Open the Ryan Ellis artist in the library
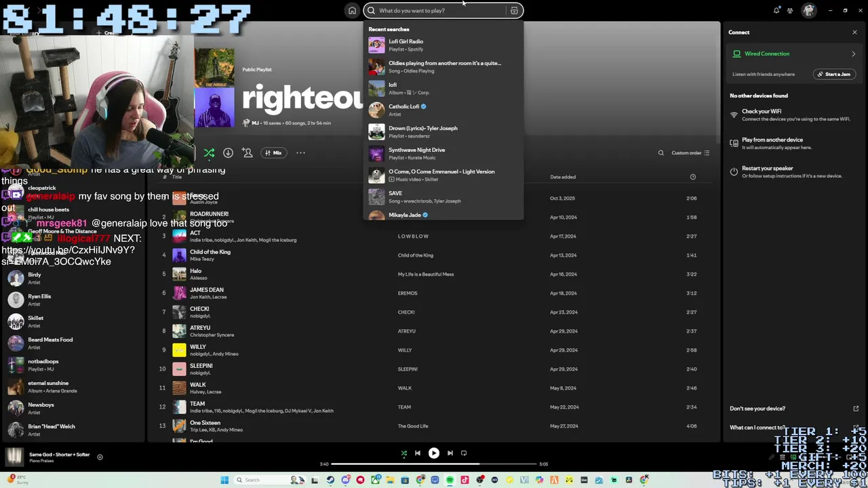The height and width of the screenshot is (488, 868). coord(75,300)
